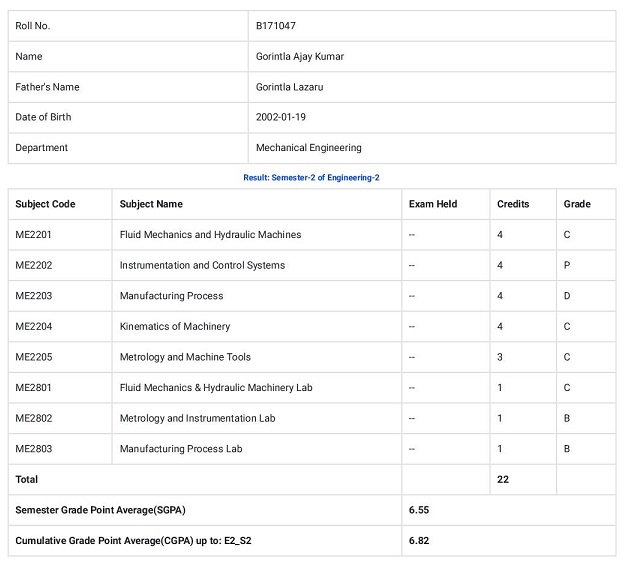Click the roll number value B171047
The height and width of the screenshot is (566, 628).
pyautogui.click(x=275, y=26)
